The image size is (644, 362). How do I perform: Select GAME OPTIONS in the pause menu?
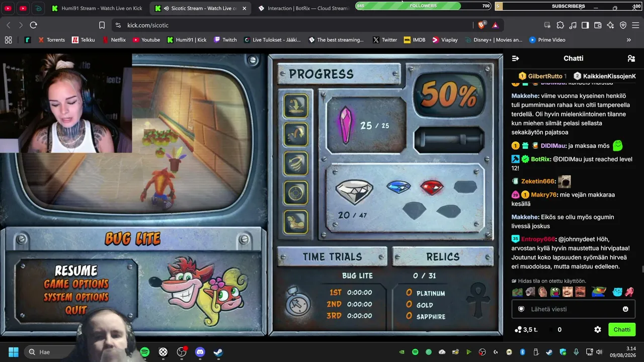tap(76, 284)
